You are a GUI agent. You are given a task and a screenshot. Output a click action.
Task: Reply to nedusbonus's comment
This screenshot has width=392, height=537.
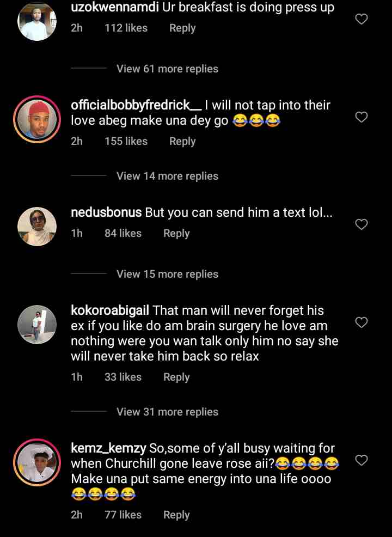(176, 234)
